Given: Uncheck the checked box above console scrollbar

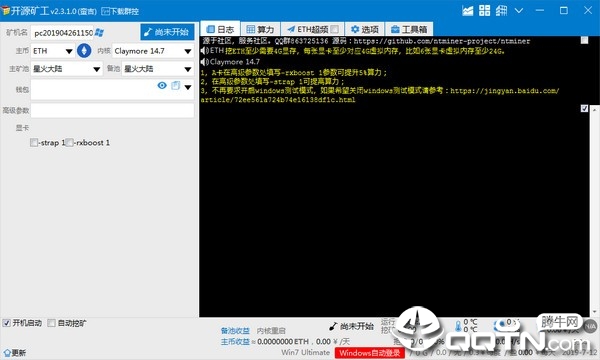Looking at the screenshot, I should (x=584, y=109).
